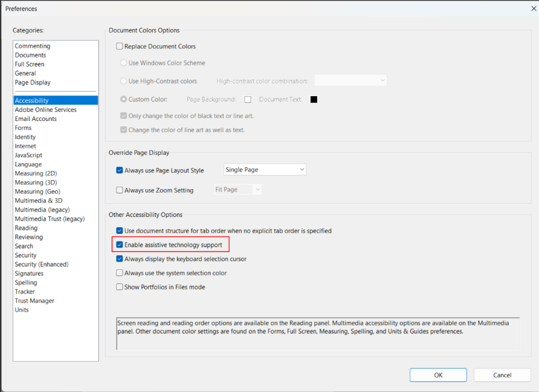Toggle Always display keyboard selection cursor
Screen dimensions: 539x392
(x=119, y=259)
